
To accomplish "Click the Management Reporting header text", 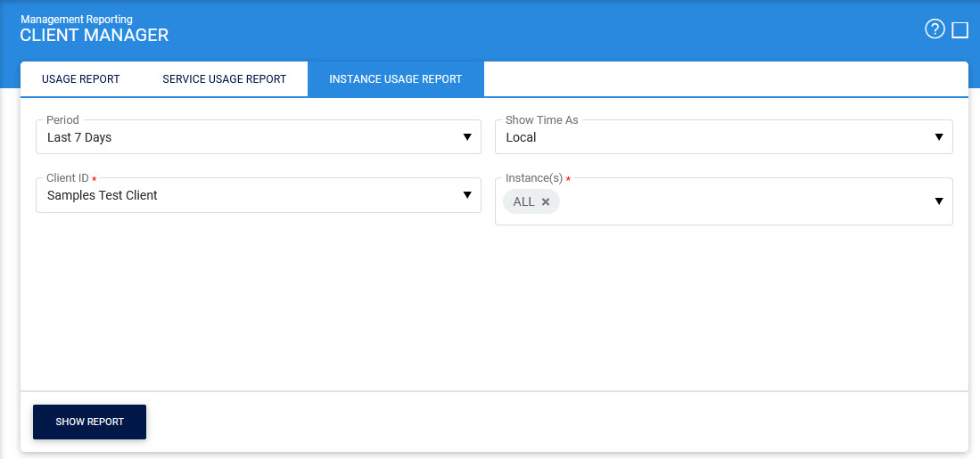I will (76, 19).
